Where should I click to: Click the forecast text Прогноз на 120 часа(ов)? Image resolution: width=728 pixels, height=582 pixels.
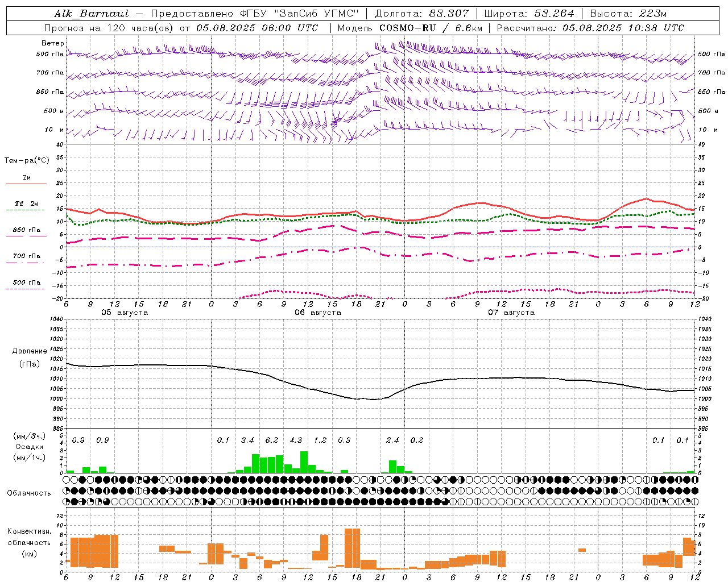(109, 28)
